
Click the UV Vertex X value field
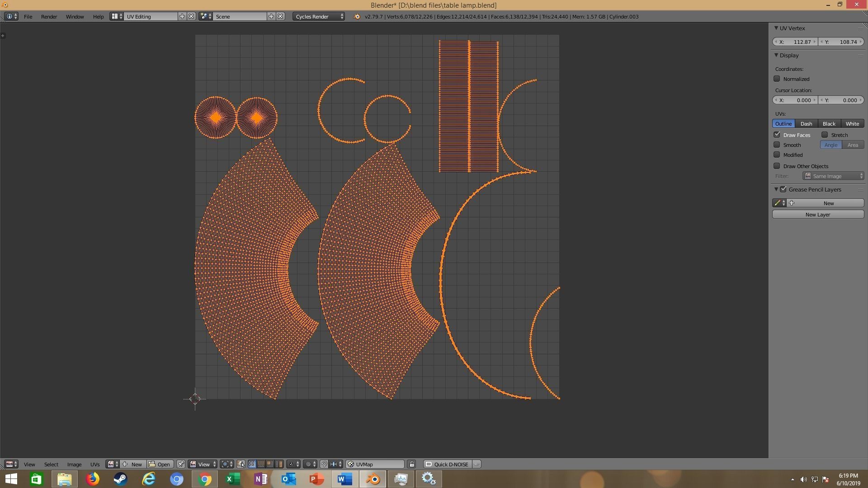point(795,42)
